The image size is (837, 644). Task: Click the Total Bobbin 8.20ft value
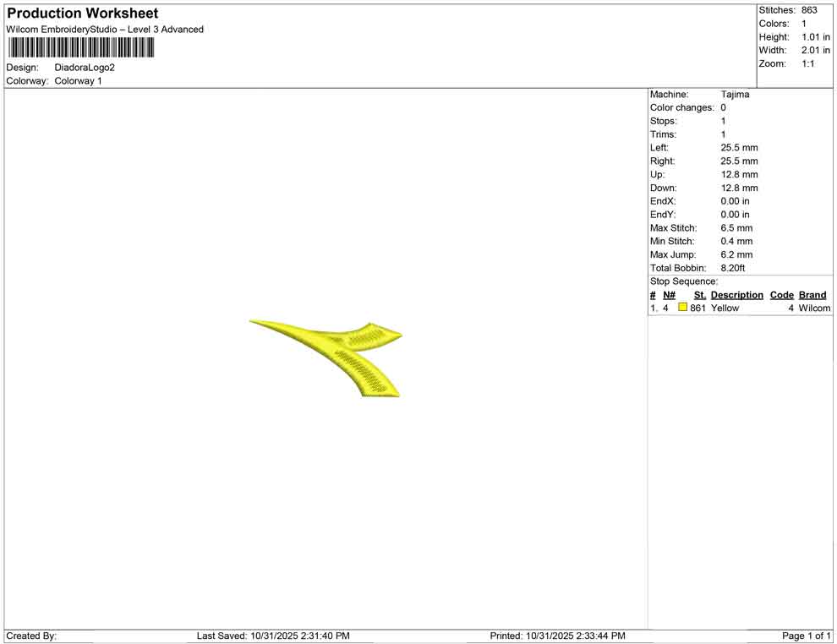[x=735, y=268]
